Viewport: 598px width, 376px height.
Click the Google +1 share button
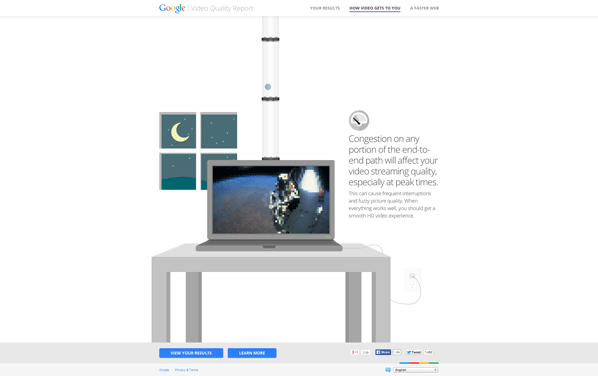(x=355, y=352)
